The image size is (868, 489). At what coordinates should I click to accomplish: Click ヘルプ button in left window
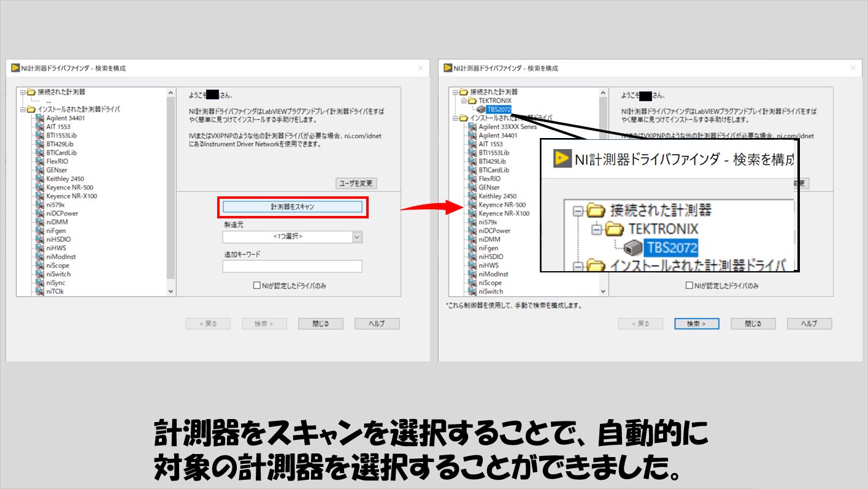click(377, 323)
